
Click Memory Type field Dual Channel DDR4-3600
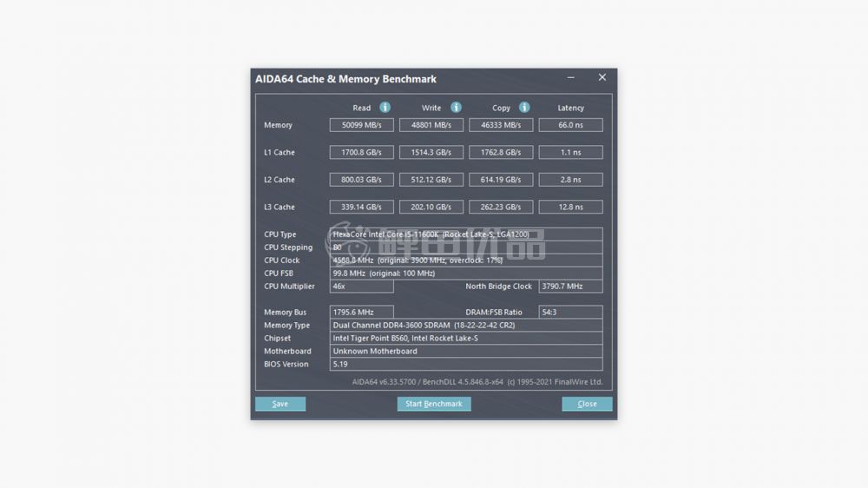(x=466, y=325)
